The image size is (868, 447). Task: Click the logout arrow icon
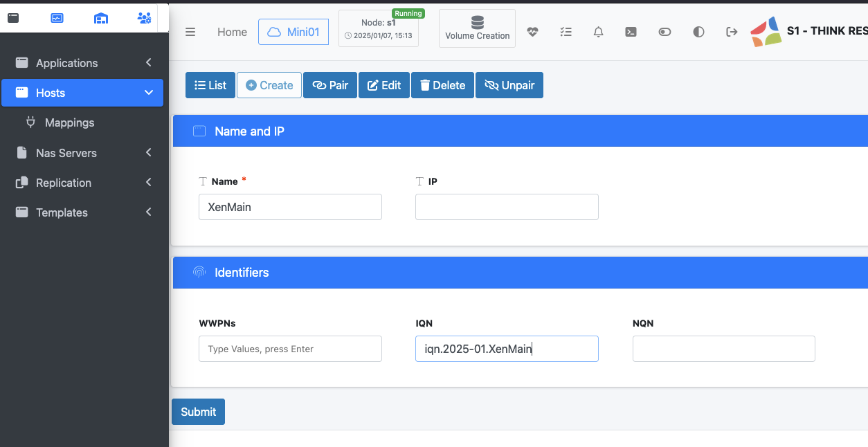(732, 32)
